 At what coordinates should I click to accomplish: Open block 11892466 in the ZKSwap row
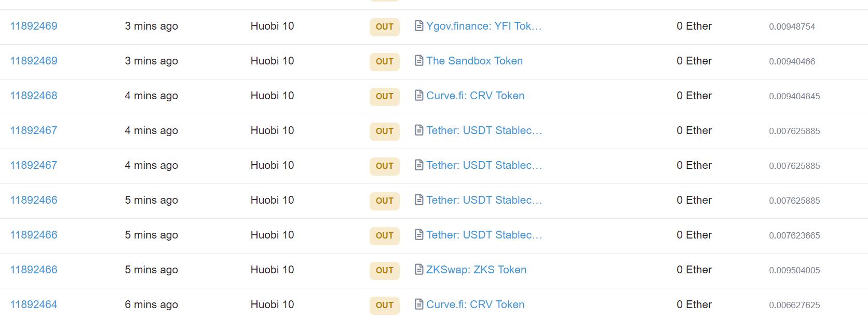tap(34, 270)
